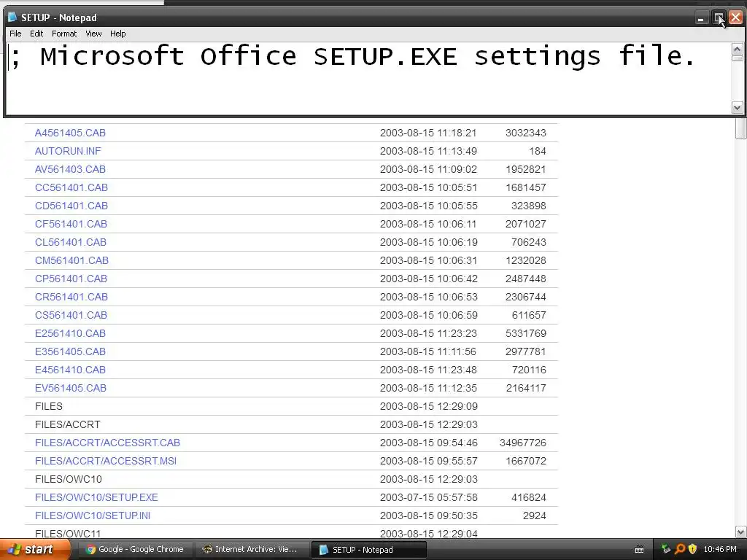The height and width of the screenshot is (560, 747).
Task: Open the A4561405.CAB file link
Action: 70,133
